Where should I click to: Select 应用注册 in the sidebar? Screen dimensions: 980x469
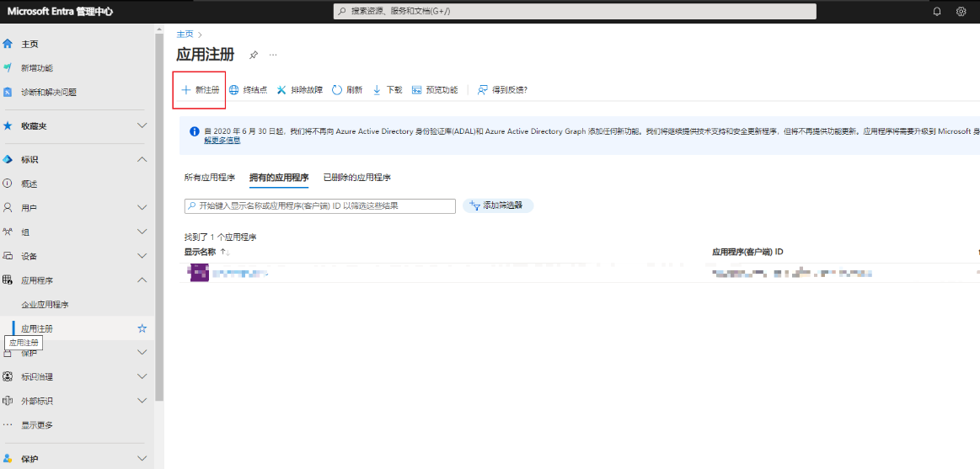[x=37, y=328]
